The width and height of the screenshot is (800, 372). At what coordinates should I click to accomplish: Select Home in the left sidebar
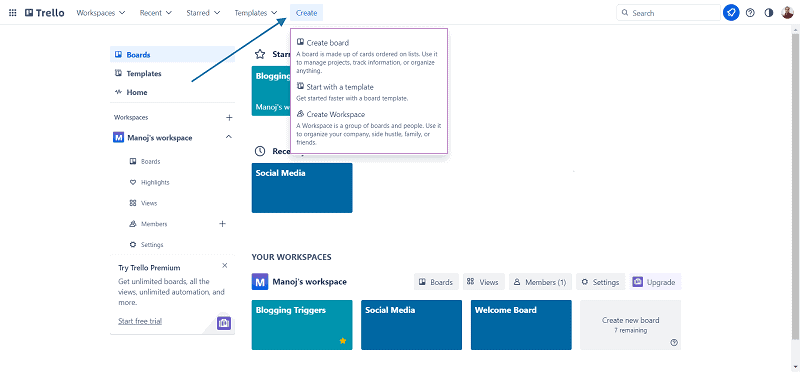[x=172, y=92]
